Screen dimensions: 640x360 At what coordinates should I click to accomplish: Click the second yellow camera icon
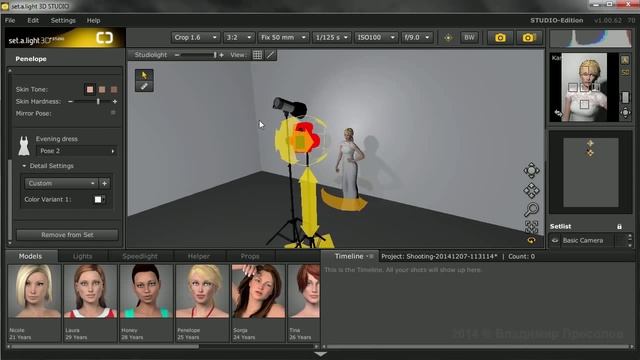tap(528, 38)
